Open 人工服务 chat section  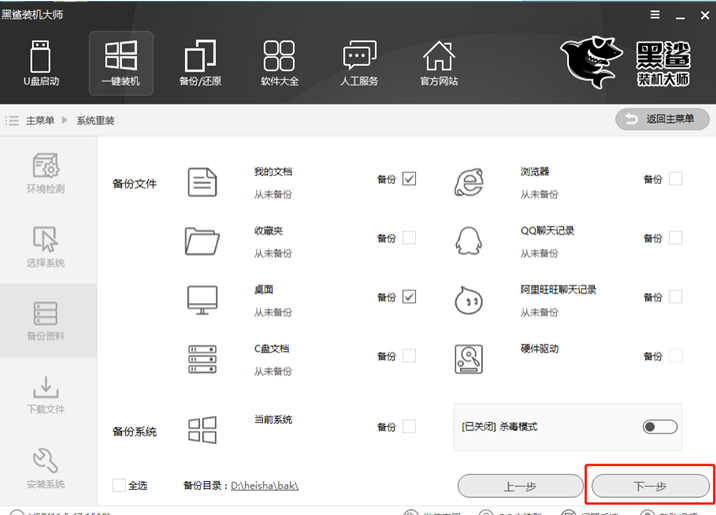(359, 63)
